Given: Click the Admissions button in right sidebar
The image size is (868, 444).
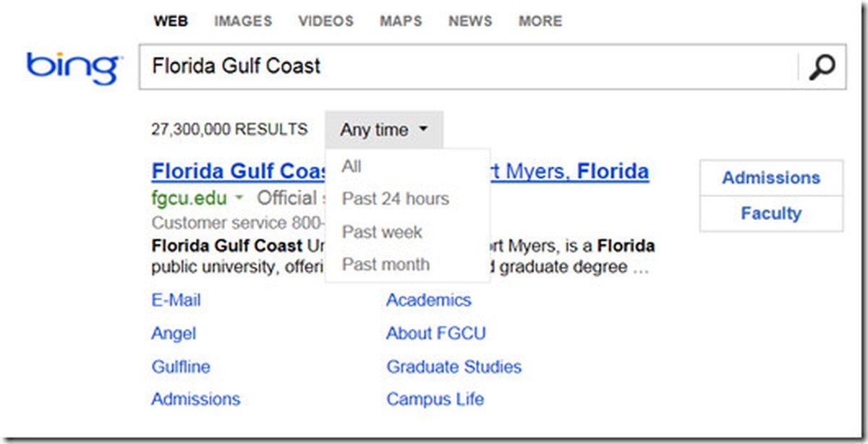Looking at the screenshot, I should (771, 178).
